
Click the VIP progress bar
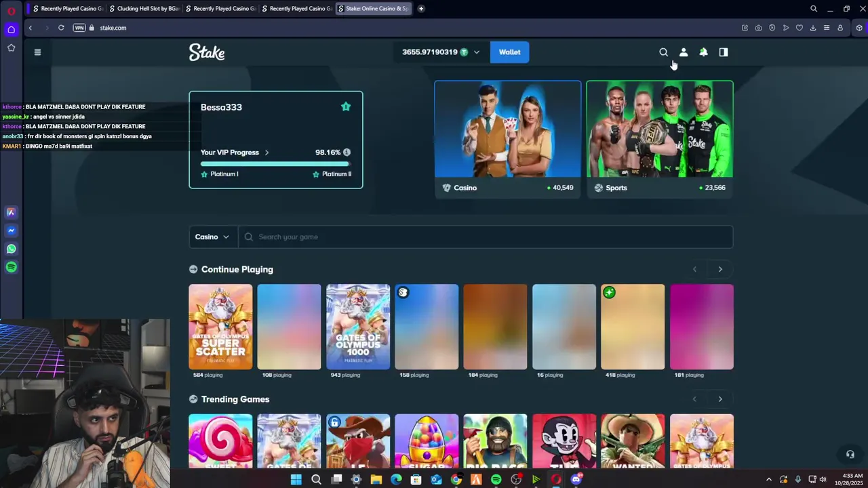tap(275, 164)
